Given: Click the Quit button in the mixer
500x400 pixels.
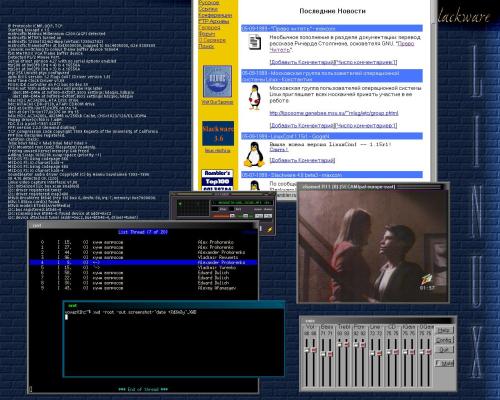Looking at the screenshot, I should point(445,350).
